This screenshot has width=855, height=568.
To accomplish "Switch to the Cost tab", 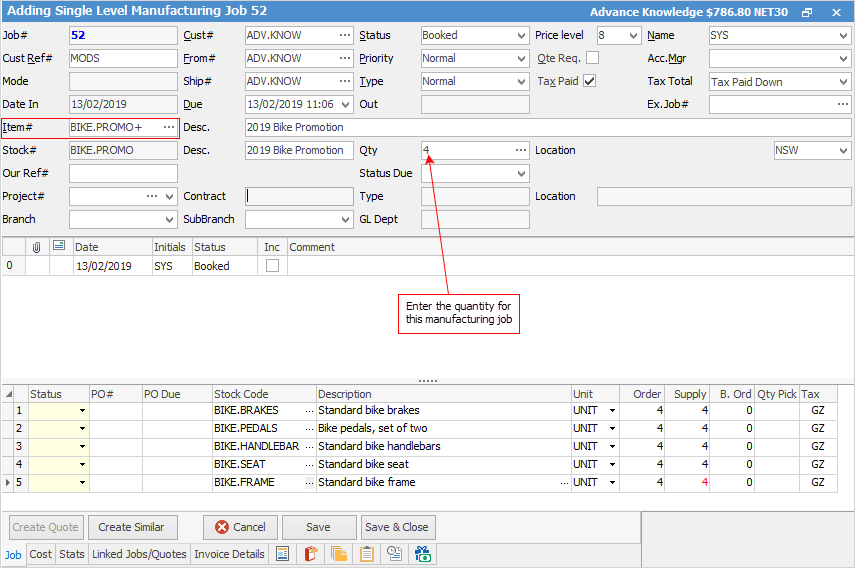I will (x=41, y=554).
